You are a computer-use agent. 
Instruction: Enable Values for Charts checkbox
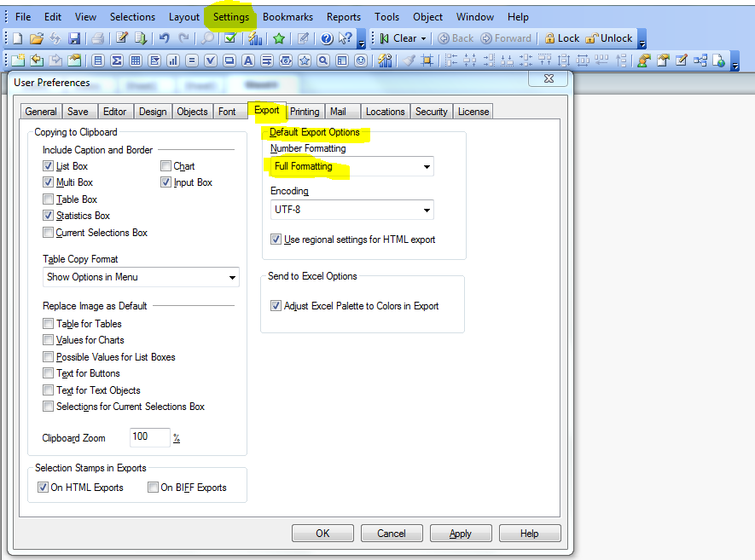(x=48, y=340)
